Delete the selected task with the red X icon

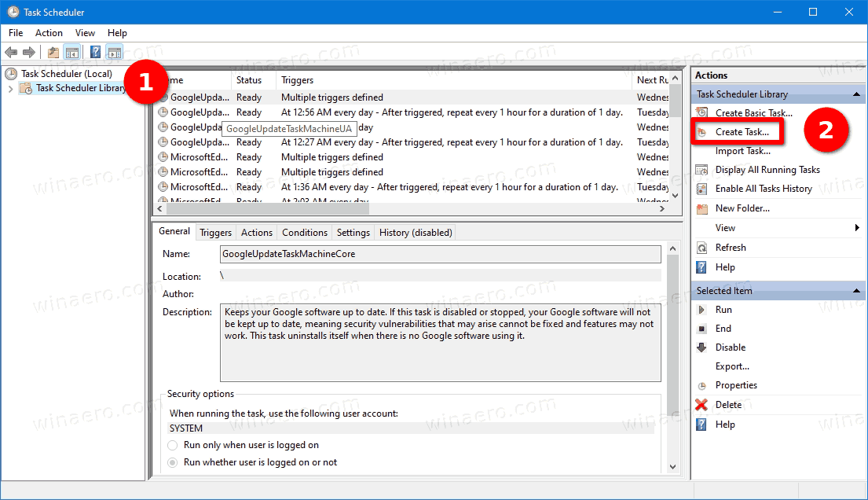(701, 404)
